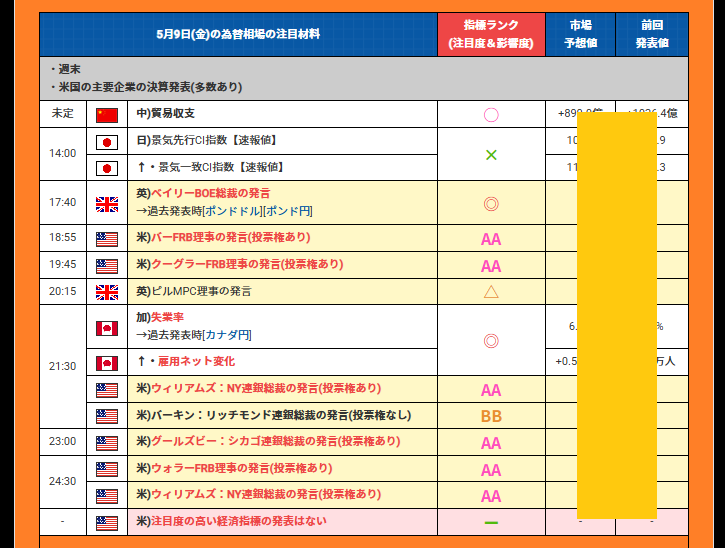Click the 23:00 time cell
Viewport: 725px width, 548px height.
coord(63,442)
